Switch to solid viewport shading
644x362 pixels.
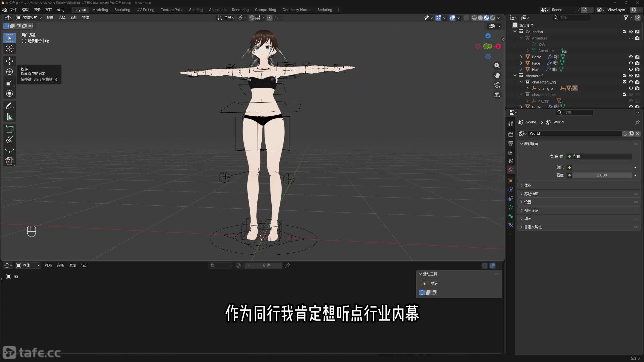[x=480, y=18]
